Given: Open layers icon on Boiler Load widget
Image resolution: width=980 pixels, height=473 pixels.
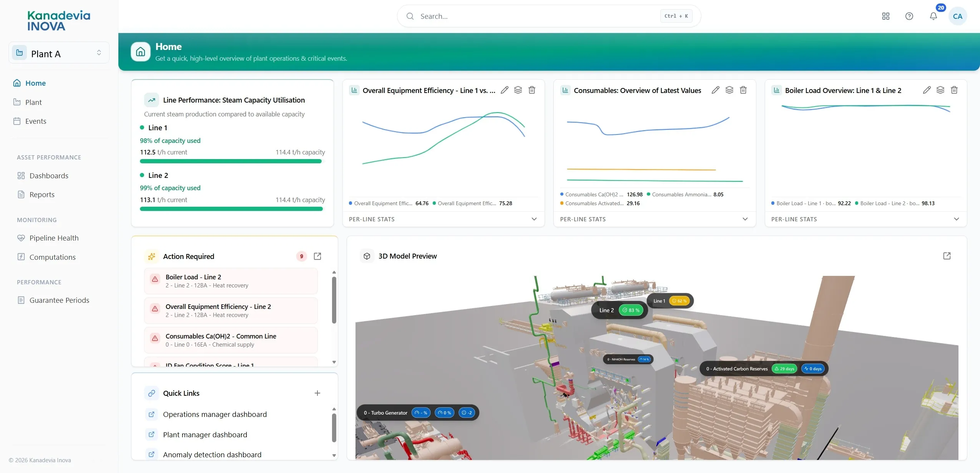Looking at the screenshot, I should coord(940,90).
